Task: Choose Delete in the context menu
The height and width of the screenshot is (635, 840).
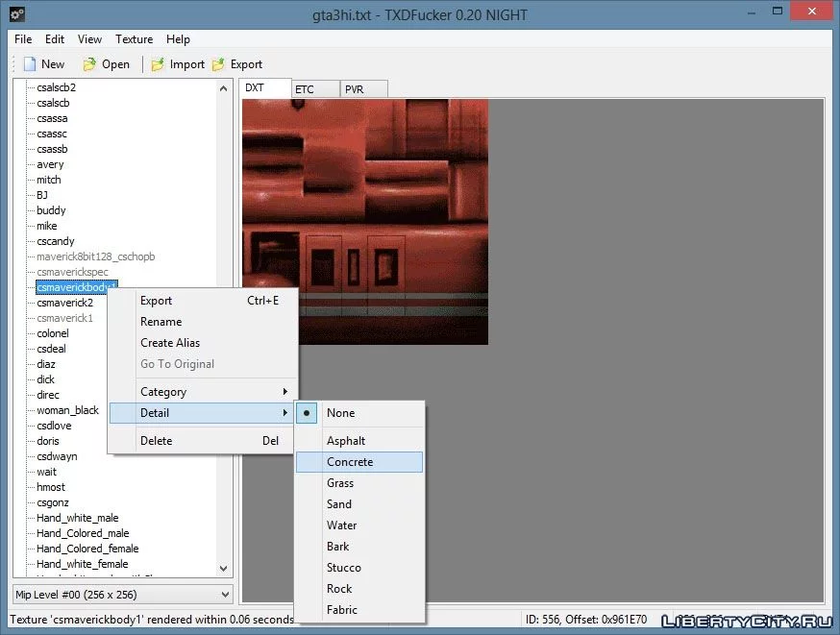Action: coord(204,441)
